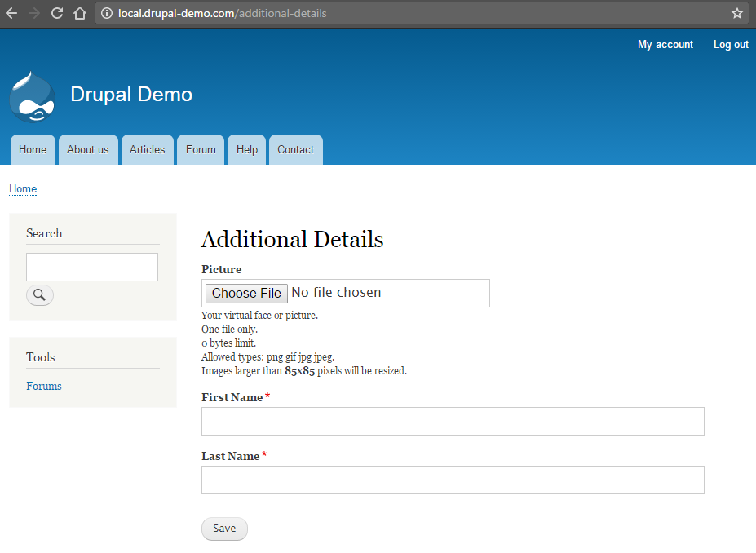Click the browser forward arrow
This screenshot has height=553, width=756.
33,12
